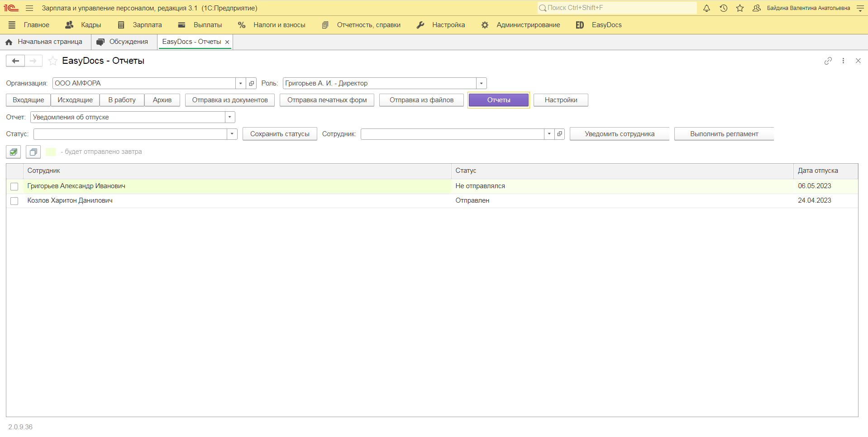Image resolution: width=868 pixels, height=437 pixels.
Task: Open the Роль dropdown showing Григорьев А. И.
Action: tap(481, 83)
